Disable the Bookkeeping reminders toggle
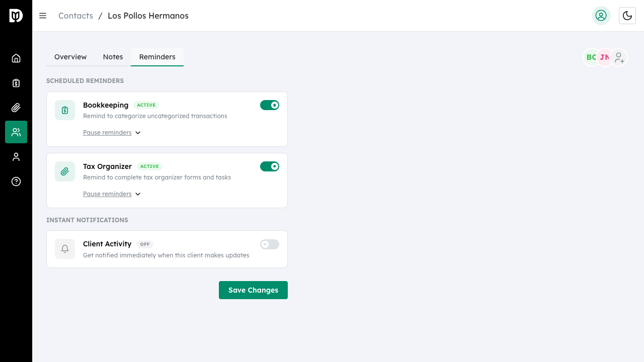This screenshot has width=644, height=362. click(x=270, y=105)
